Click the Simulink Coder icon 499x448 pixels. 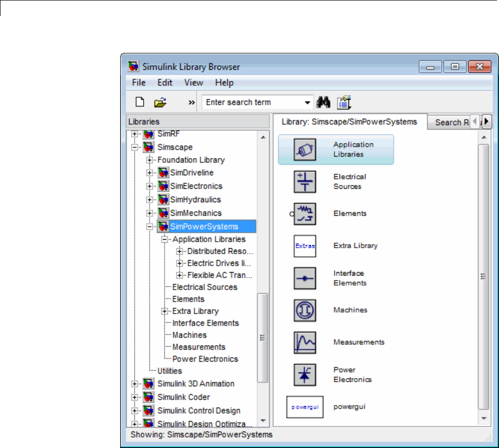[x=148, y=397]
